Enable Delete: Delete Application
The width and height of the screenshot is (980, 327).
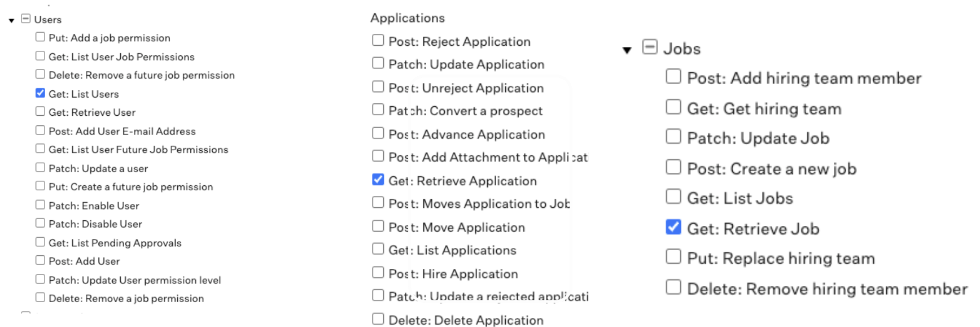click(x=378, y=319)
